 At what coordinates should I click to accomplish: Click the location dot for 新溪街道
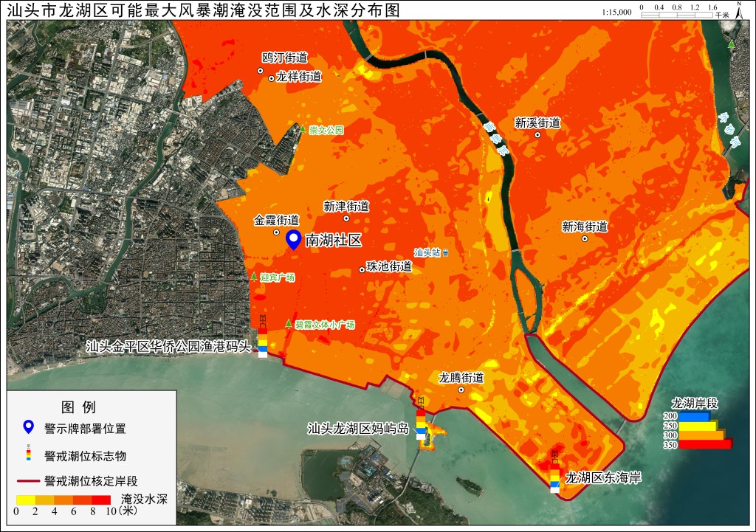(537, 135)
